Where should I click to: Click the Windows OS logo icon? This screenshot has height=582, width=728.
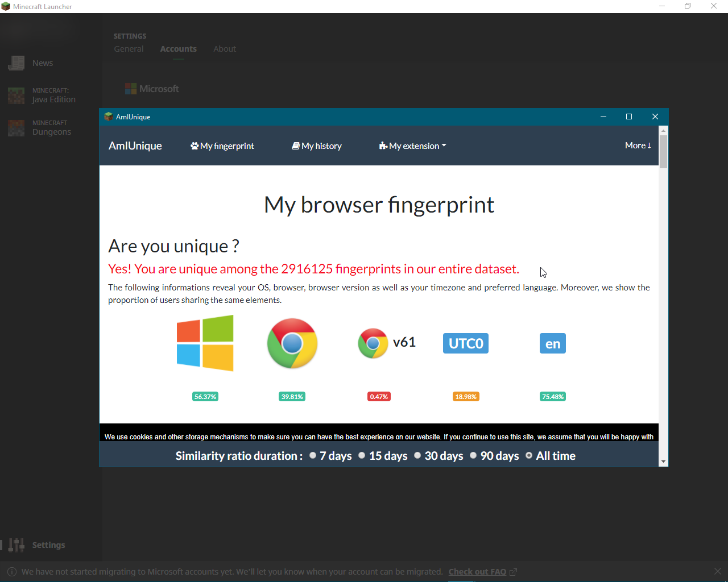pos(205,343)
